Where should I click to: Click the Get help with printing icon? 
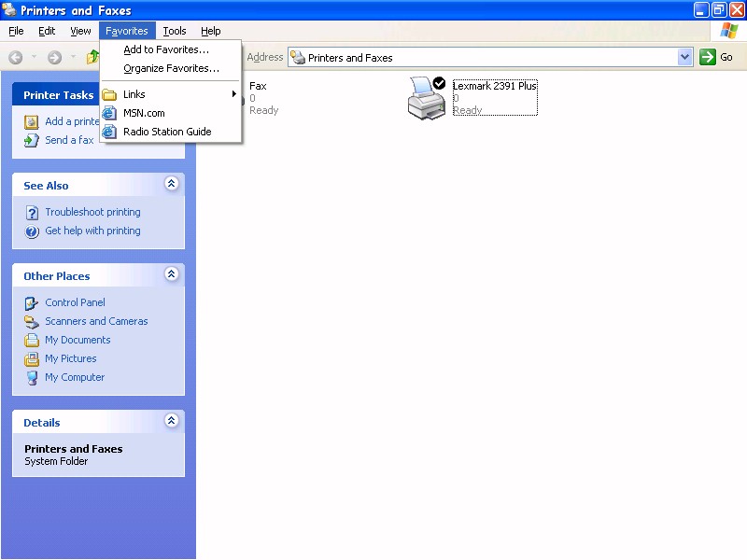[x=32, y=231]
